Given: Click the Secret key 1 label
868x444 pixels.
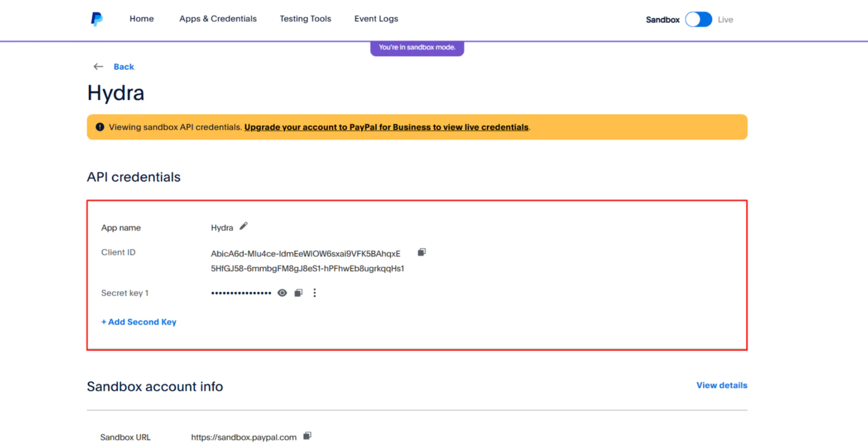Looking at the screenshot, I should pos(125,293).
